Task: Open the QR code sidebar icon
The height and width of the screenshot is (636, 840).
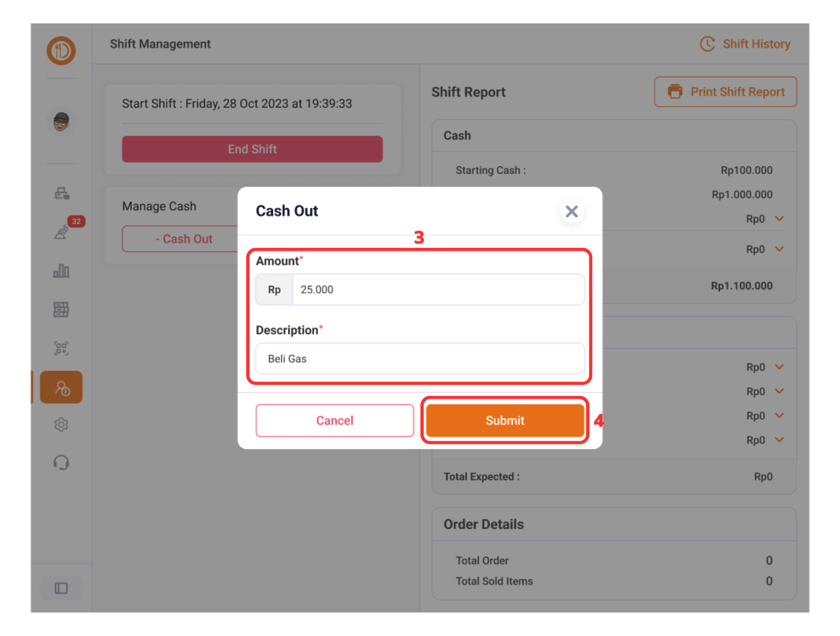Action: click(x=61, y=348)
